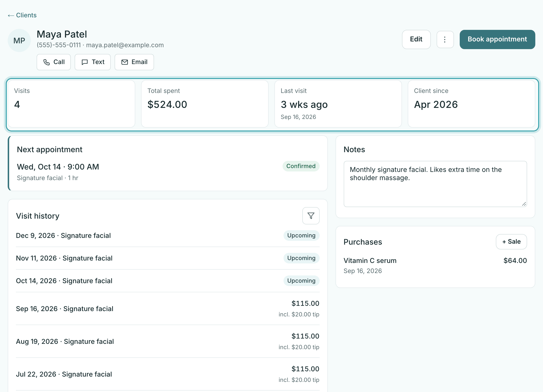The height and width of the screenshot is (392, 543).
Task: Click Book appointment
Action: [x=497, y=39]
